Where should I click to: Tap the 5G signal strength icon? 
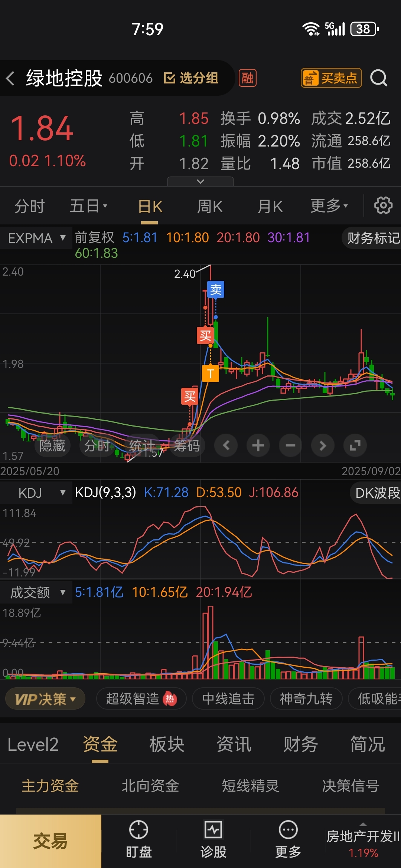(x=335, y=29)
